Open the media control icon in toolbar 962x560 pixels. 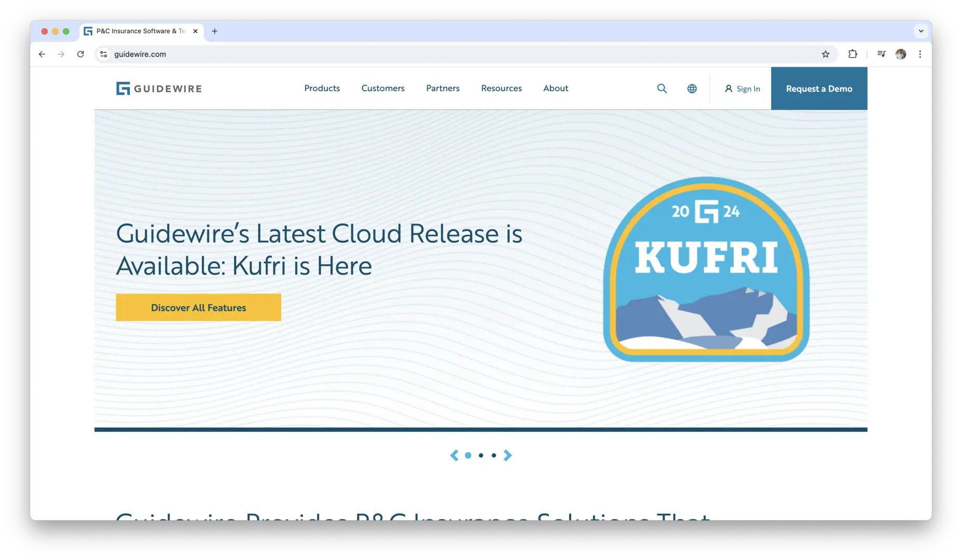tap(881, 54)
